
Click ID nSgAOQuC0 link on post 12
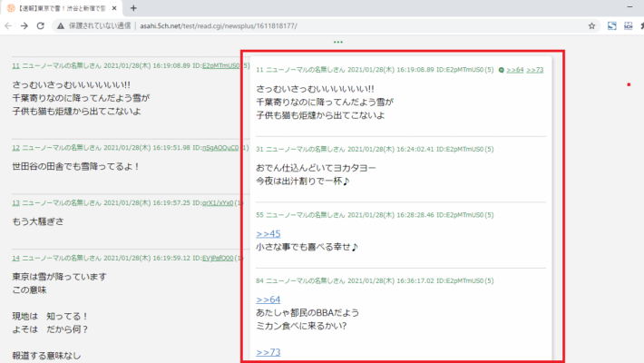tap(220, 148)
